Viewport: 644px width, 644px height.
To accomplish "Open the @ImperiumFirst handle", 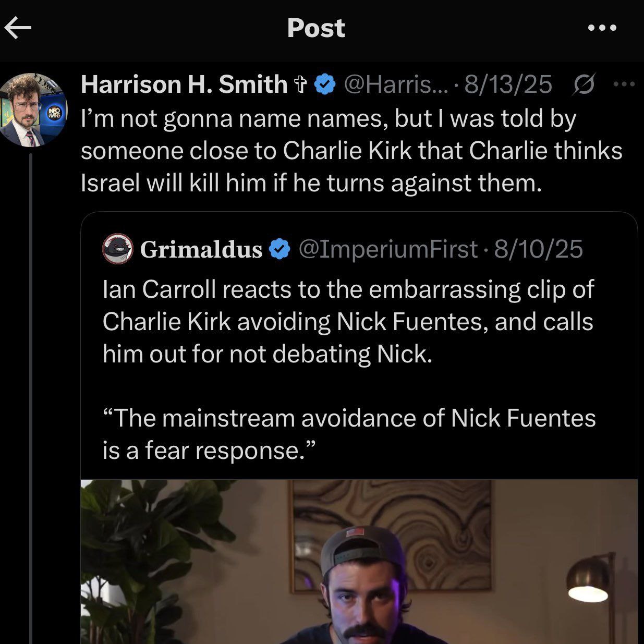I will click(387, 249).
